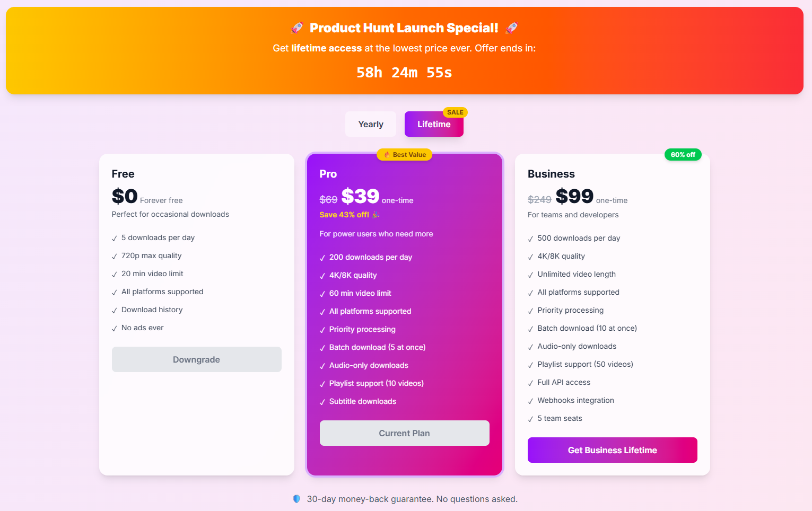
Task: Click the Downgrade button on Free plan
Action: coord(196,359)
